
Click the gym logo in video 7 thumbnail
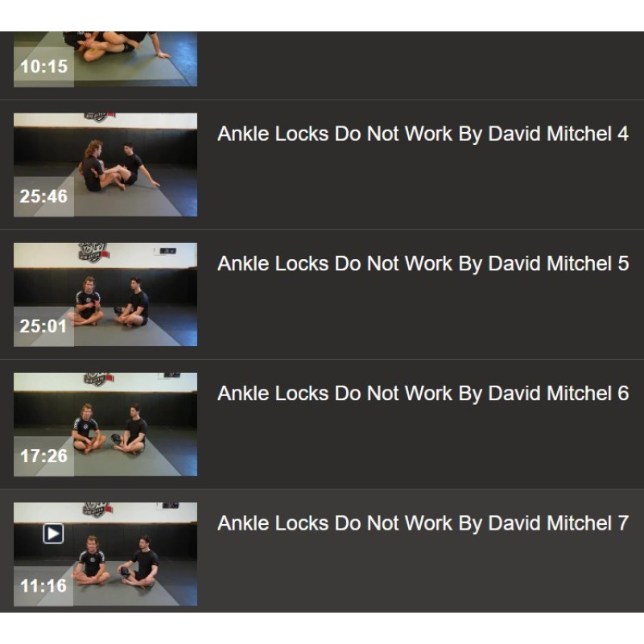click(x=97, y=510)
